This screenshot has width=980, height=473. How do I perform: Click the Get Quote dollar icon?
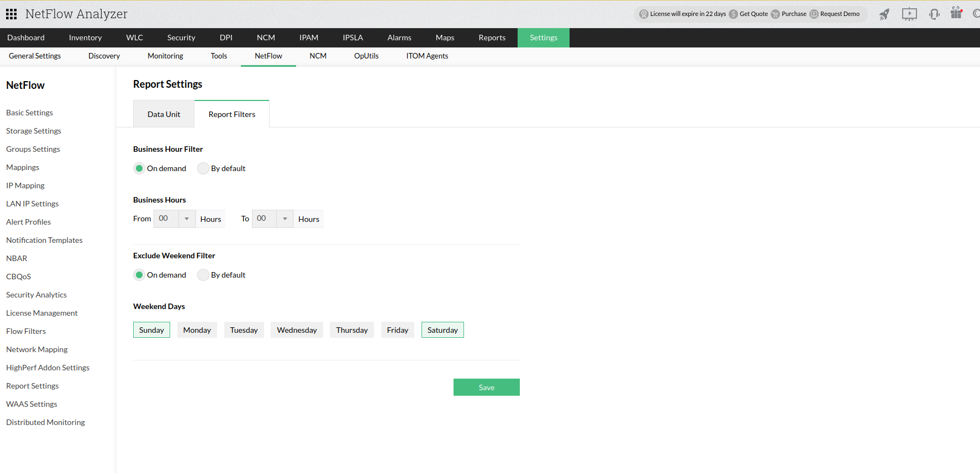point(734,14)
